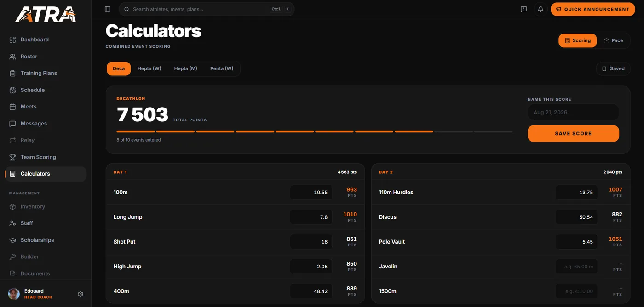
Task: Open Meets calendar icon
Action: (12, 107)
